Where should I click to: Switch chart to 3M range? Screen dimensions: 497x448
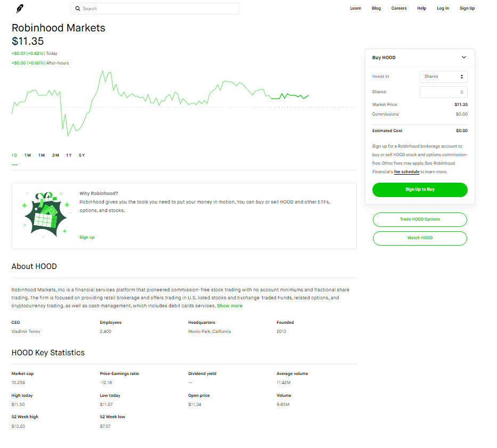[55, 155]
